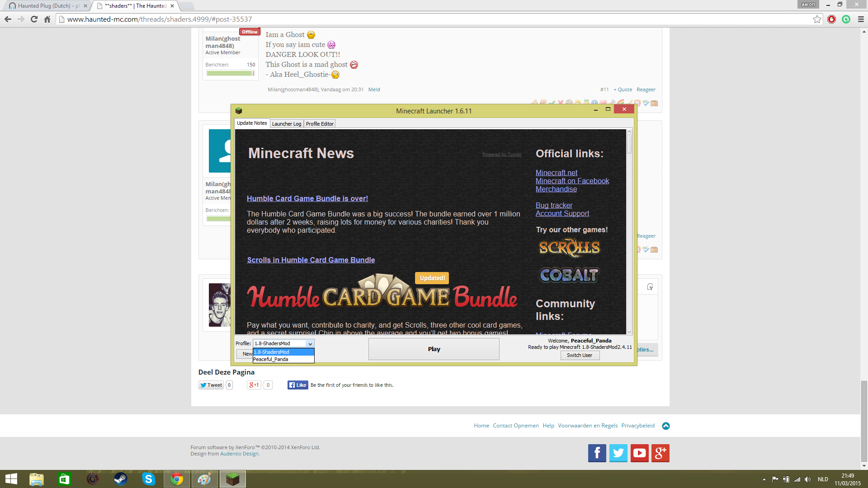Click the red Adblock extension icon
Screen dimensions: 868x488
pyautogui.click(x=831, y=19)
